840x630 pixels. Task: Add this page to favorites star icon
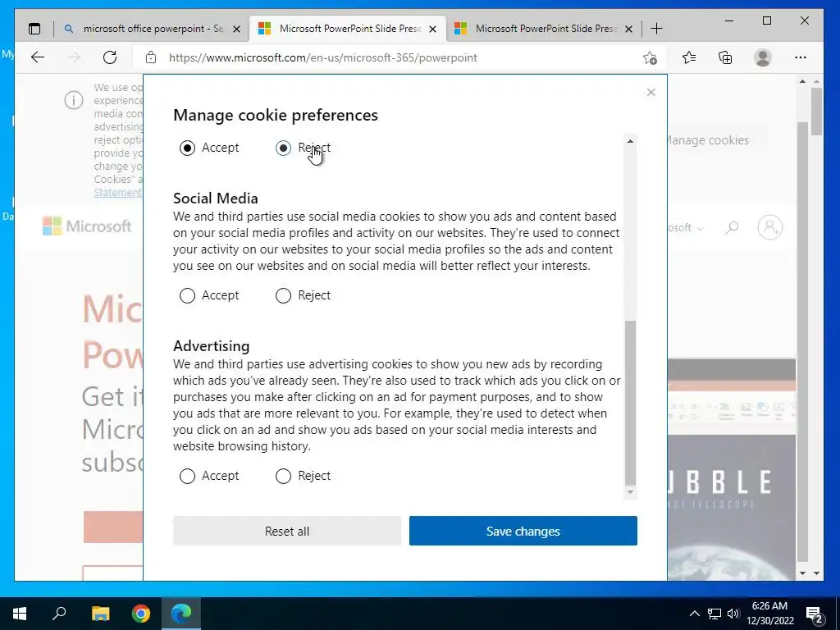click(650, 57)
